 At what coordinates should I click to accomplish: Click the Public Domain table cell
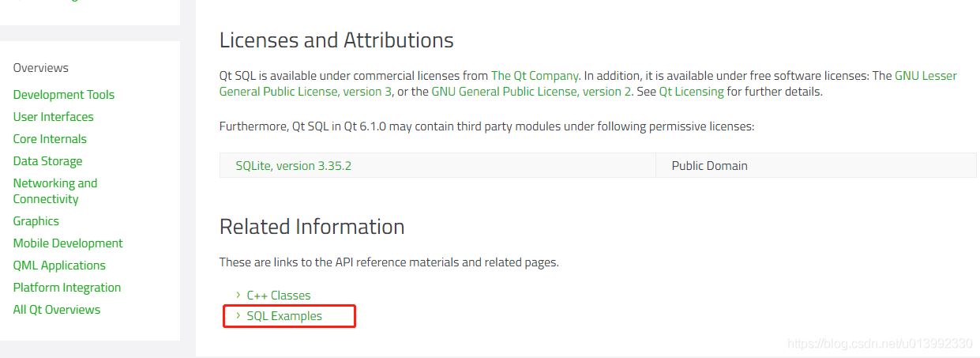pyautogui.click(x=709, y=166)
